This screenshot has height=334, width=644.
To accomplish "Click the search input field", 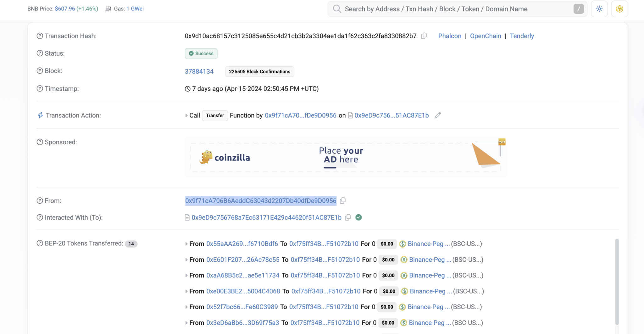I will click(440, 9).
